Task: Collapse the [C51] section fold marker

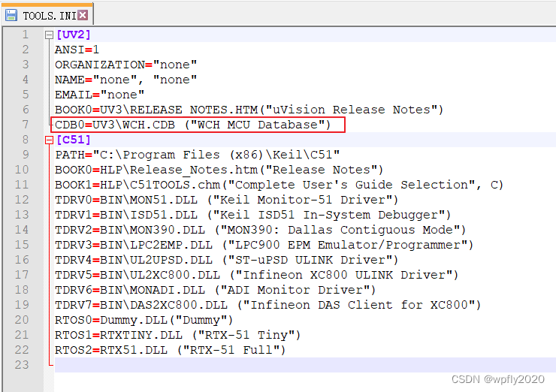Action: (x=50, y=140)
